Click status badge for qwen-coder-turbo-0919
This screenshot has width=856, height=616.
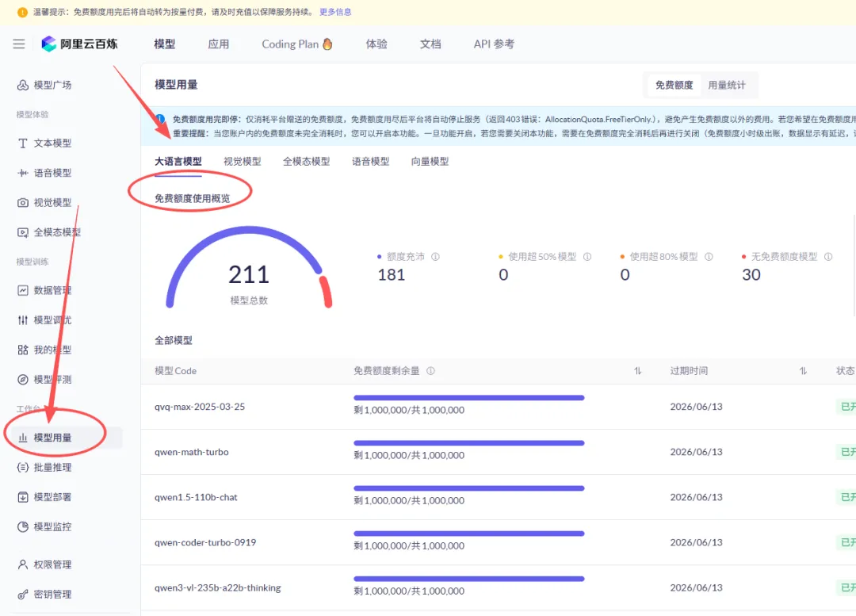click(x=846, y=542)
